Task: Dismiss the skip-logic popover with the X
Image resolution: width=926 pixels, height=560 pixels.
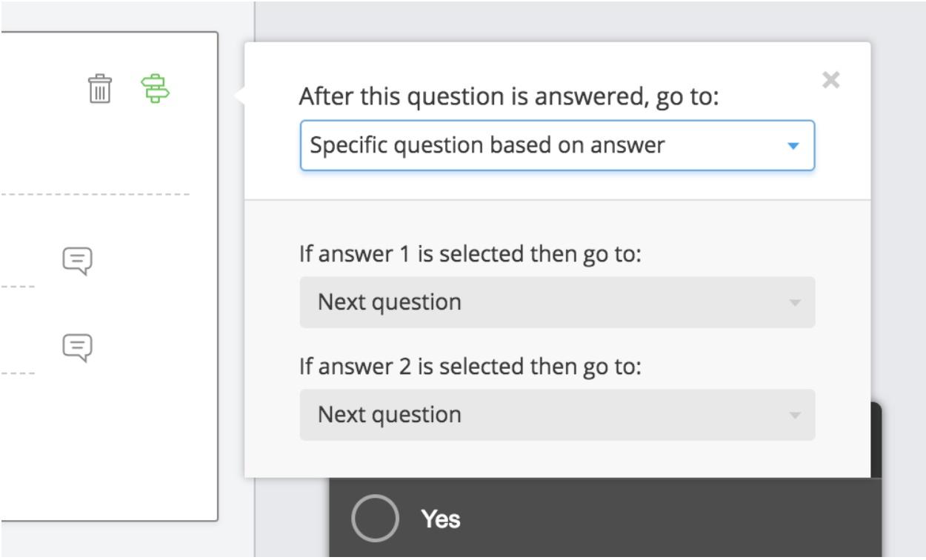Action: click(x=831, y=80)
